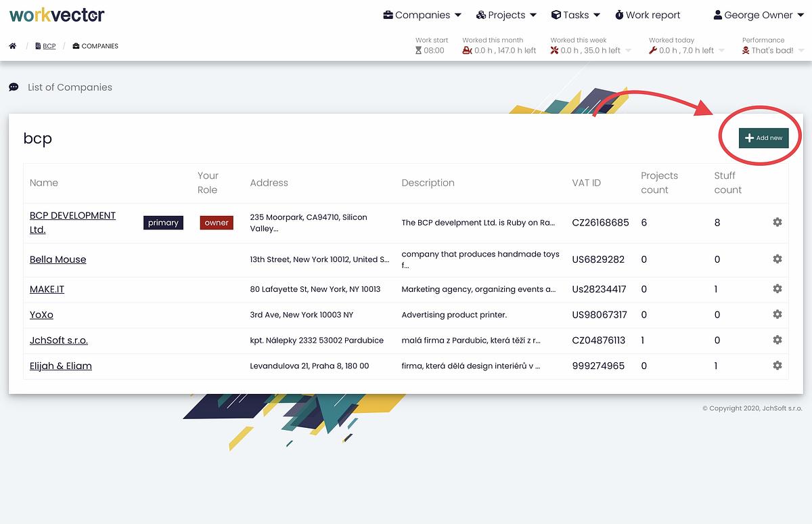This screenshot has height=524, width=812.
Task: Expand the Companies dropdown menu
Action: (x=422, y=15)
